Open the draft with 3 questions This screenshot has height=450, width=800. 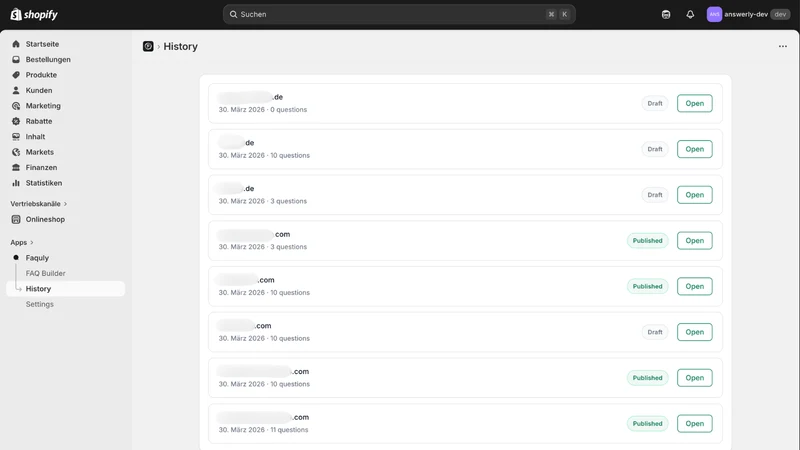pos(694,195)
